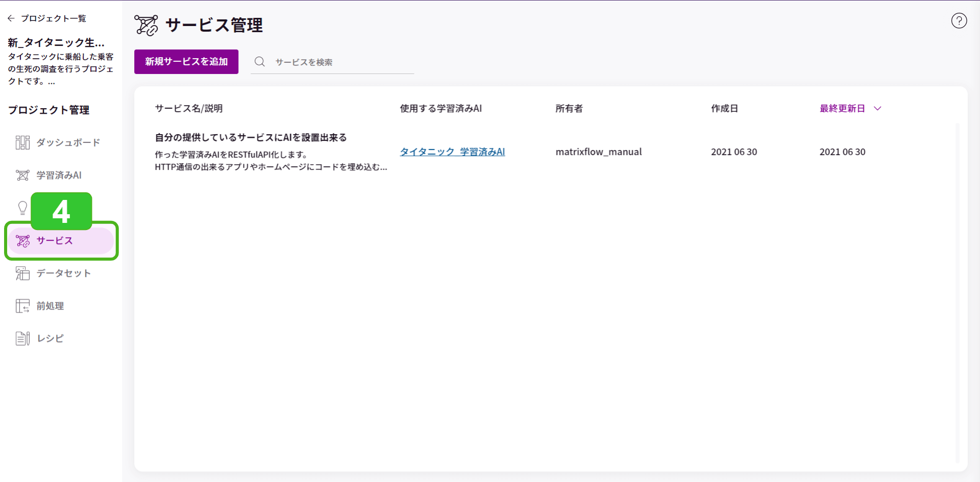Click the help question mark icon

[959, 21]
